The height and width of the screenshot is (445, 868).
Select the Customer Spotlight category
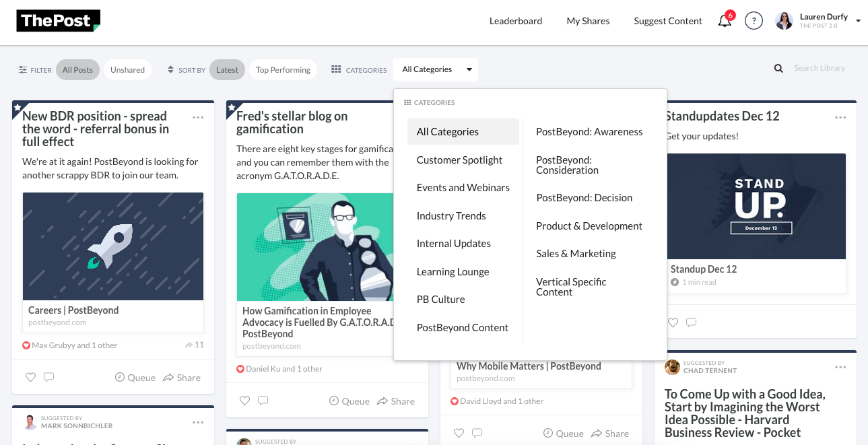pos(459,160)
